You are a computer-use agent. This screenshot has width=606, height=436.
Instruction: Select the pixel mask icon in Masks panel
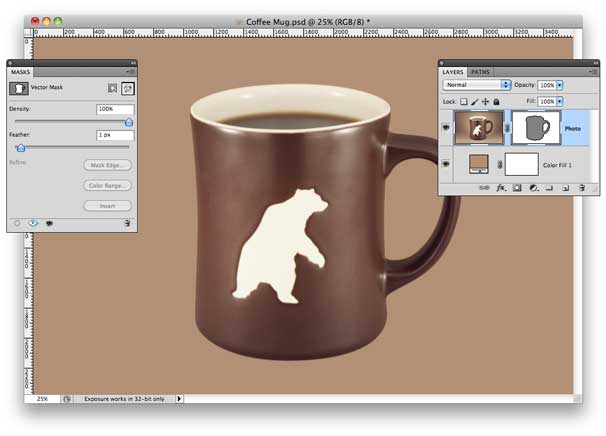(x=112, y=89)
